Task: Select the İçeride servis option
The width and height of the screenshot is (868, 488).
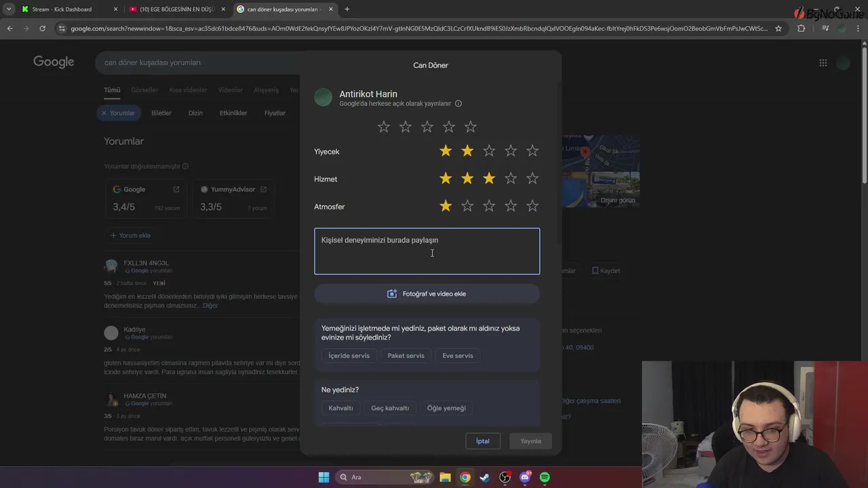Action: point(349,355)
